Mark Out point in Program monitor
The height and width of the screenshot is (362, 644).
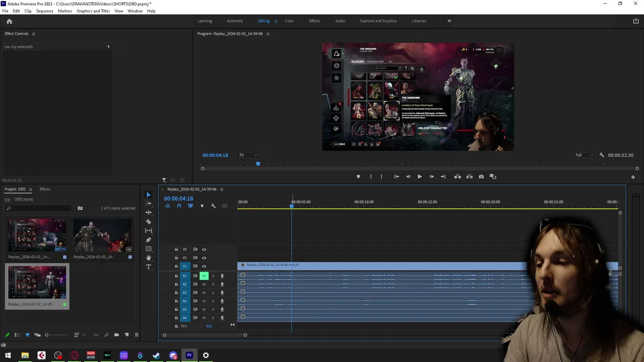click(x=381, y=176)
